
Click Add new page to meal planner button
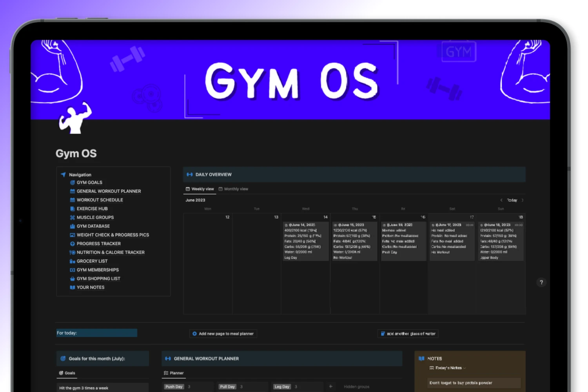tap(223, 334)
